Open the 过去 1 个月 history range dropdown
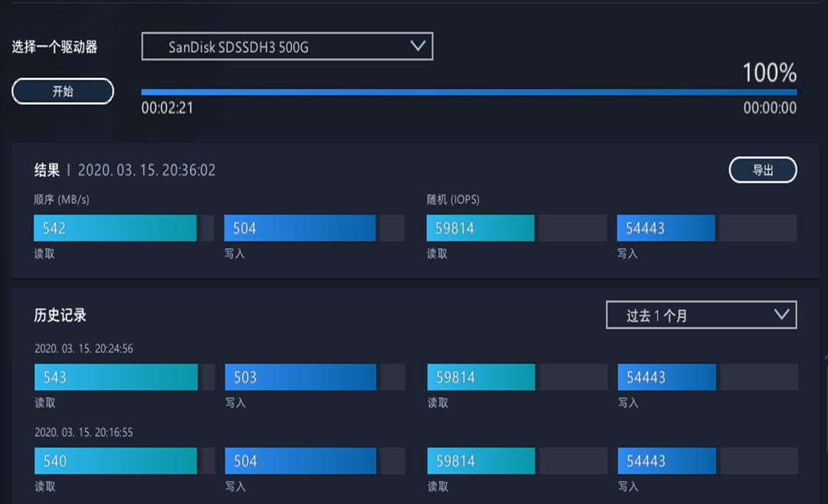This screenshot has height=504, width=828. (701, 315)
